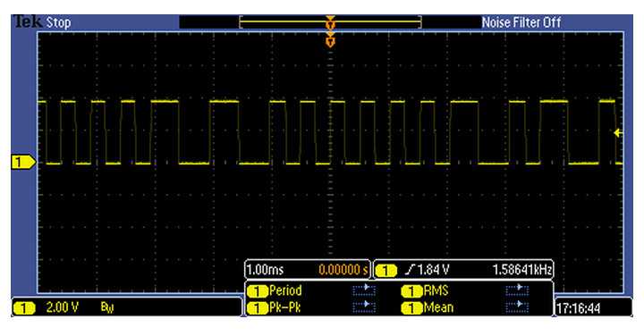Open the Mean measurement value indicator
The image size is (644, 336).
tap(517, 307)
